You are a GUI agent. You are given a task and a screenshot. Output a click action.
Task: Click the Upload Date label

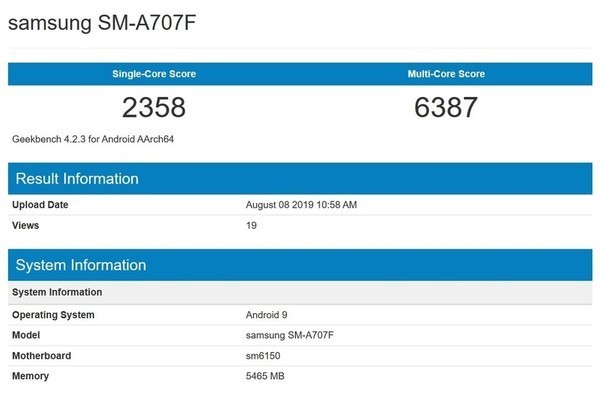[x=40, y=205]
